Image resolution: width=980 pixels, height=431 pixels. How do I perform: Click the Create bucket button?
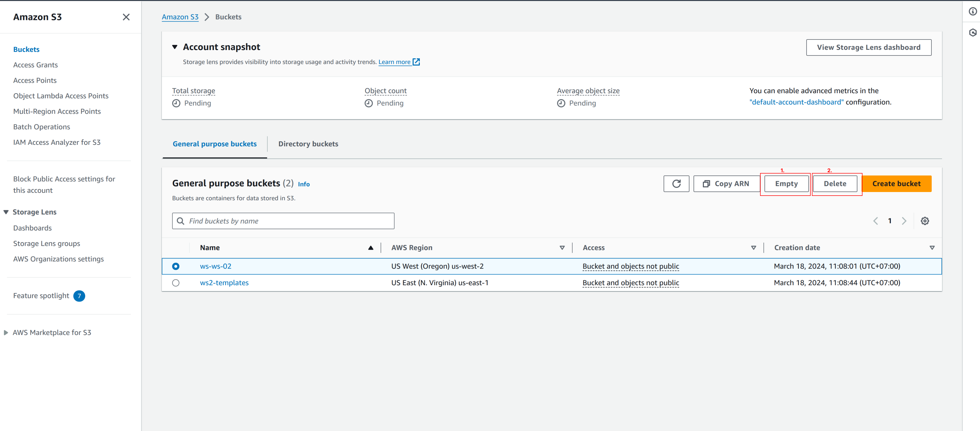pos(896,184)
